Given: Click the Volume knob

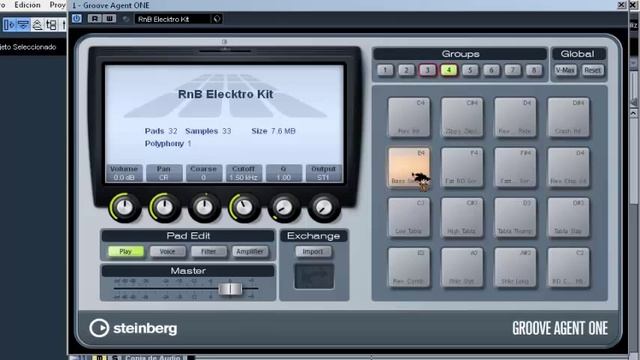Looking at the screenshot, I should tap(124, 208).
